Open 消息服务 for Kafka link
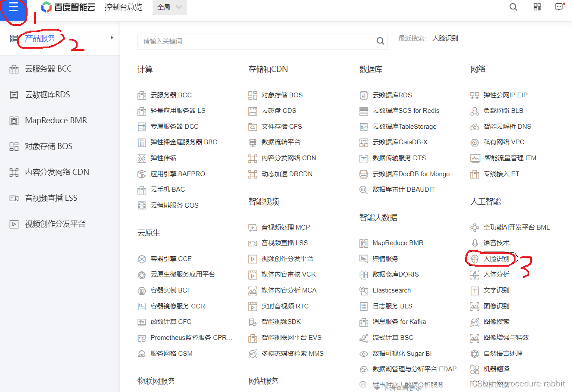Viewport: 572px width, 392px height. [399, 322]
